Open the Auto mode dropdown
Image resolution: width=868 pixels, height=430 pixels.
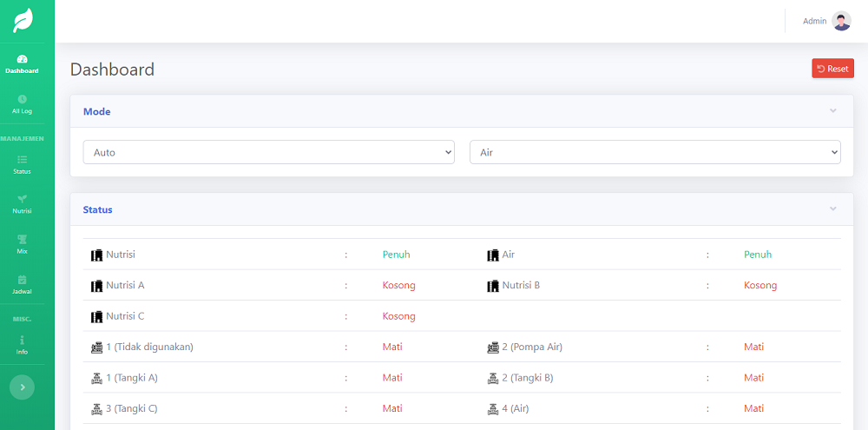tap(269, 152)
